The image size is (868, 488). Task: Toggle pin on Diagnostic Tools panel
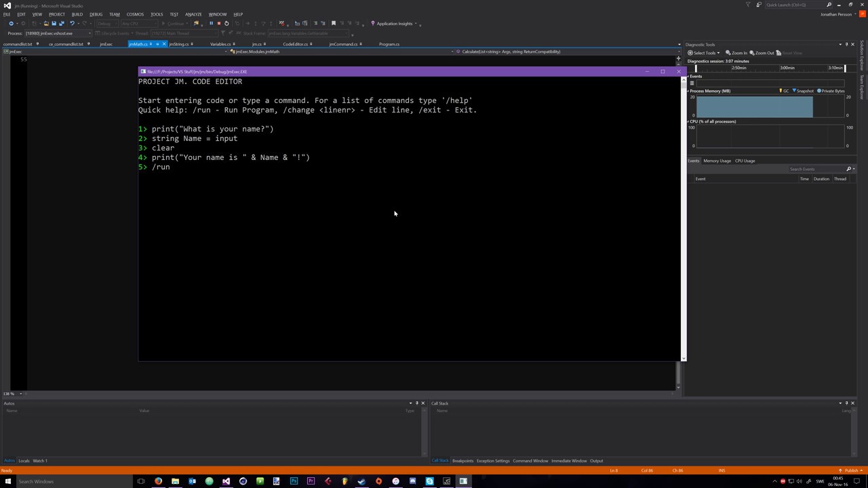click(x=846, y=44)
